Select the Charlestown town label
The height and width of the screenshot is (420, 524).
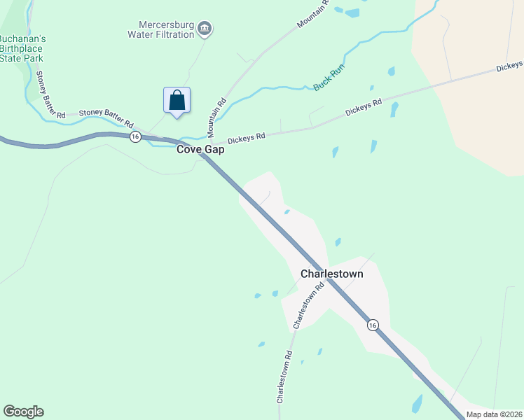[x=331, y=274]
